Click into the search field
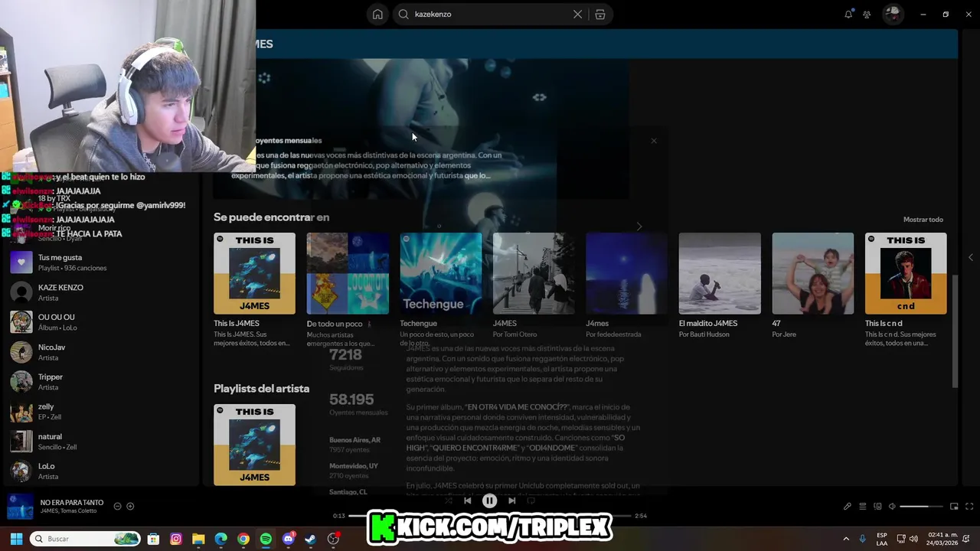The image size is (980, 551). (x=490, y=14)
